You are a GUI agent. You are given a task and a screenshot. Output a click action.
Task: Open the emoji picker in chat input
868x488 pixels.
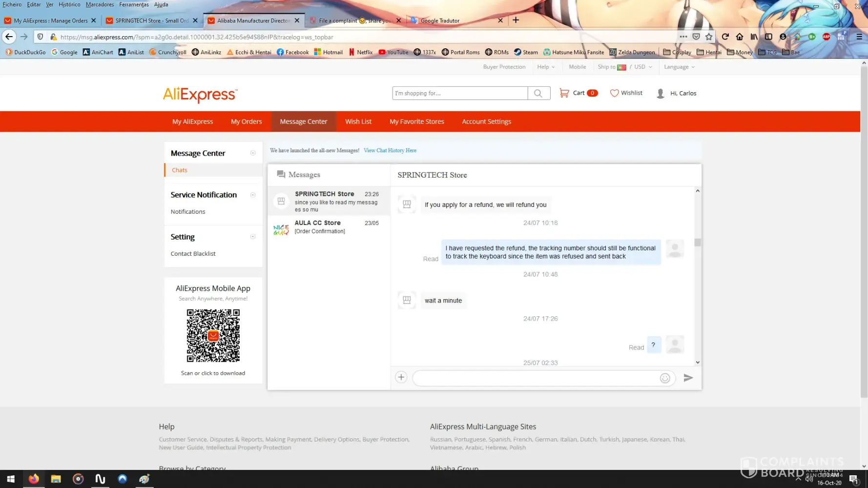[664, 378]
